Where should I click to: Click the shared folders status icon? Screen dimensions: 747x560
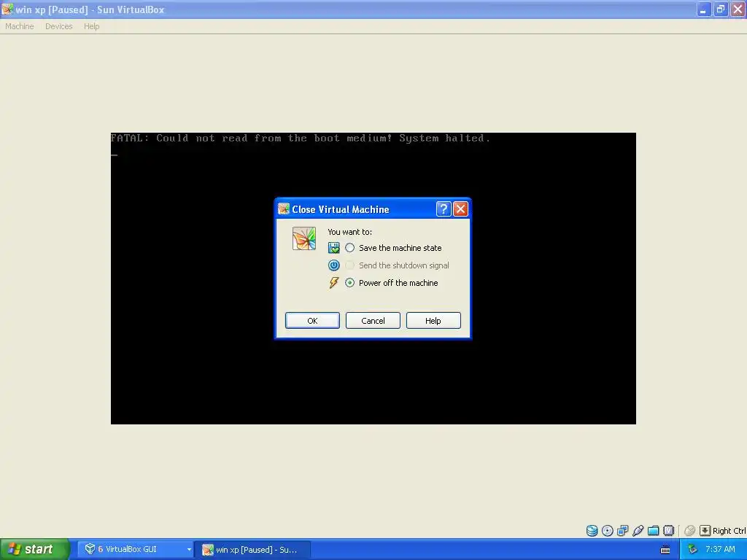coord(653,531)
